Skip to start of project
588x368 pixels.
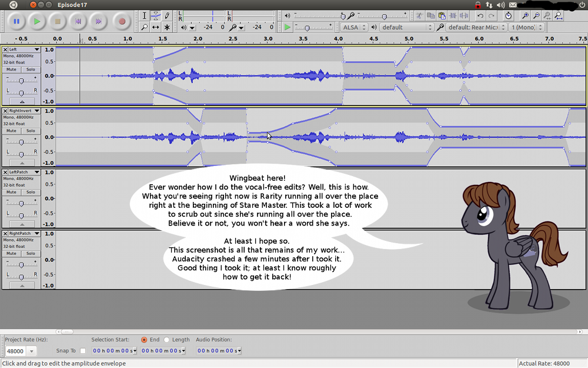(78, 21)
